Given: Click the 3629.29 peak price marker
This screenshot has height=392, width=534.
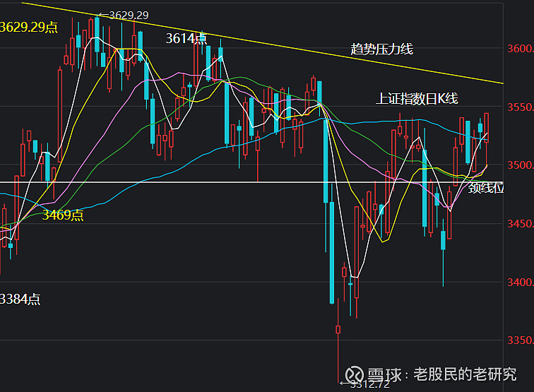Looking at the screenshot, I should 124,16.
